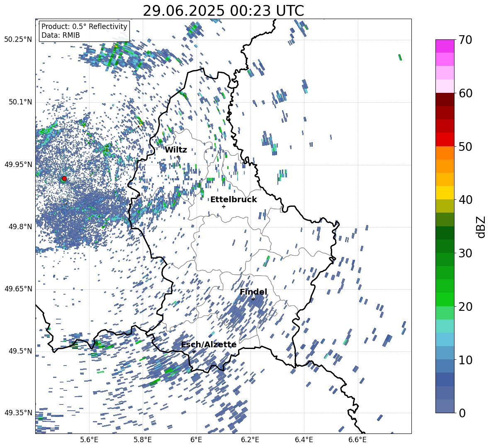Screen dimensions: 491x448
Task: Click the 60 colorbar tick value
Action: tap(465, 93)
